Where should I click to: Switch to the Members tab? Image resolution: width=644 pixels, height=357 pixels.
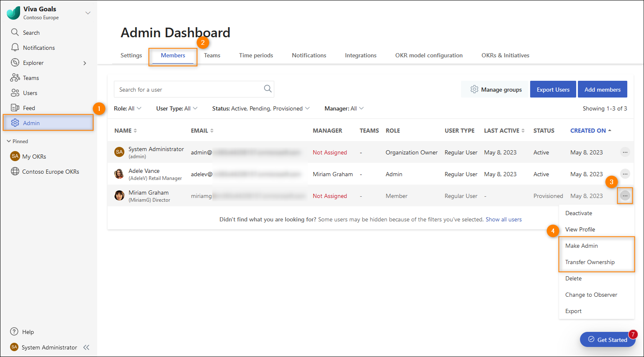173,55
